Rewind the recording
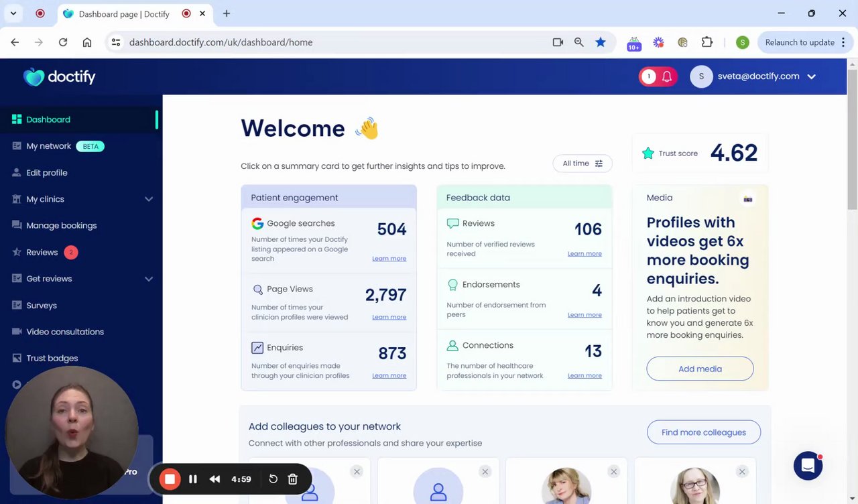 click(x=214, y=479)
